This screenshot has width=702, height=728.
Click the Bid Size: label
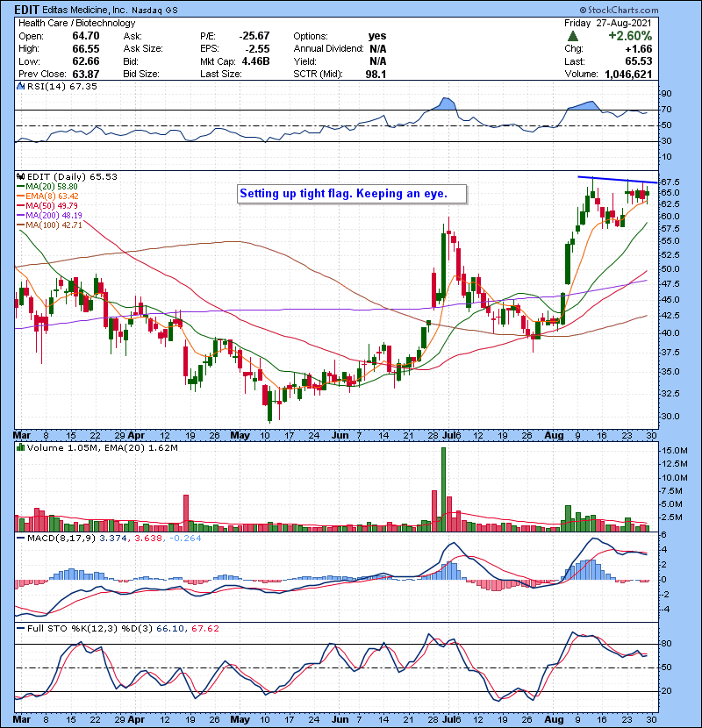(141, 74)
